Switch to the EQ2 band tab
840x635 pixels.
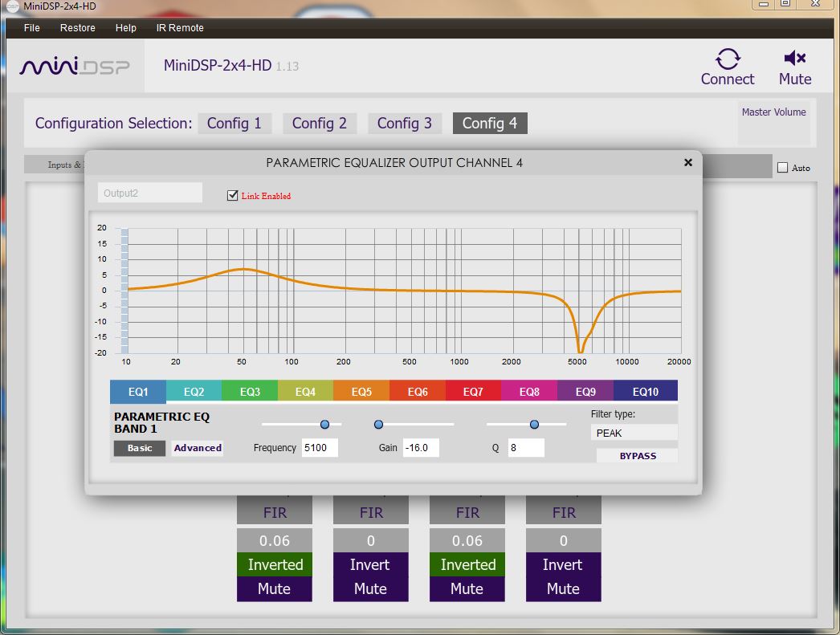194,392
